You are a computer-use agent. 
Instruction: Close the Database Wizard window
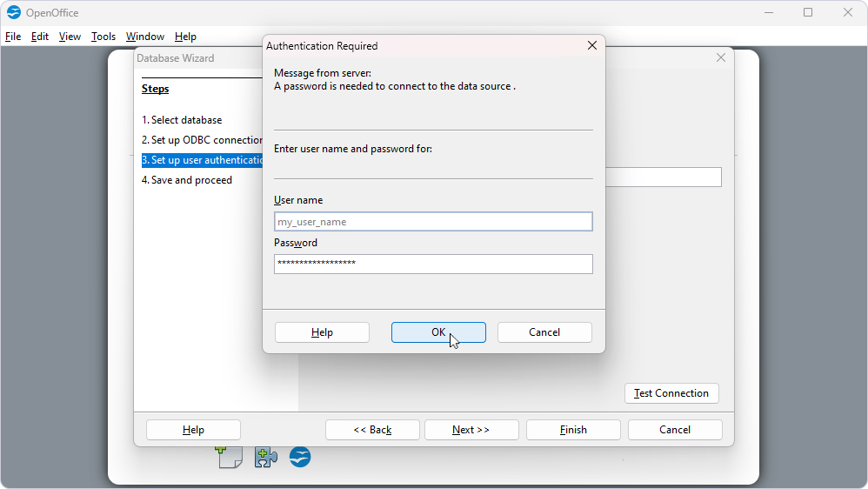(720, 57)
